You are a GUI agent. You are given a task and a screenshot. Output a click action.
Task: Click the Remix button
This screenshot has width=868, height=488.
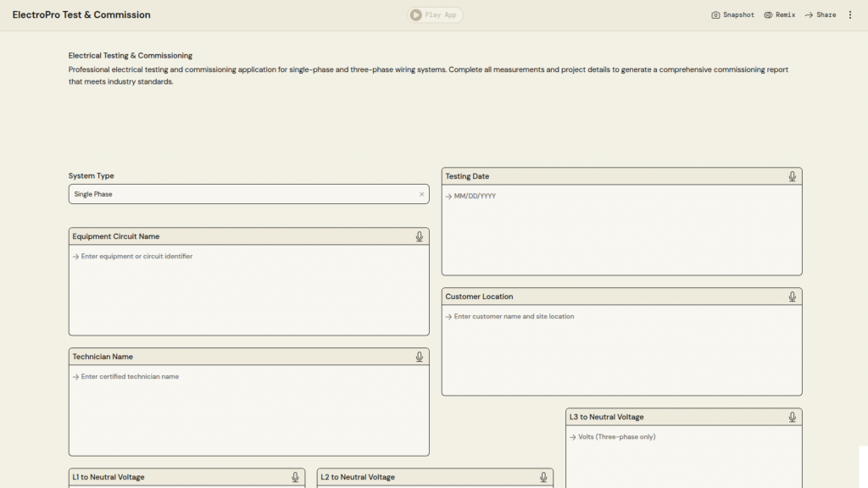click(x=779, y=15)
